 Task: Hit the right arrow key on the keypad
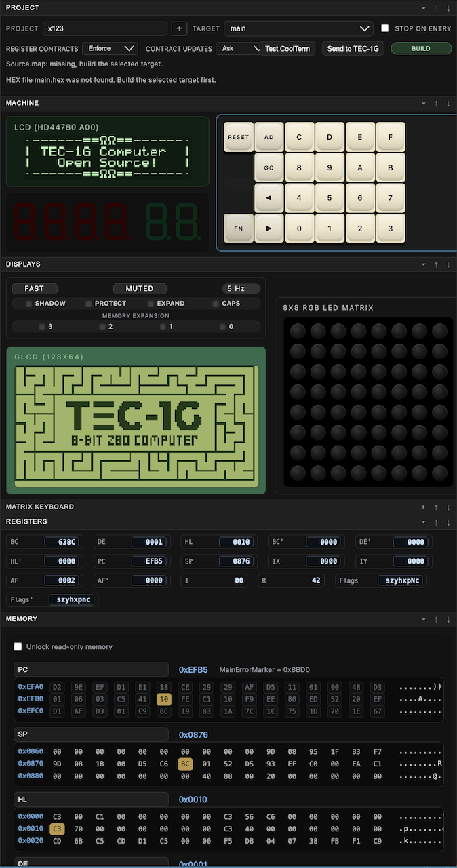point(269,229)
